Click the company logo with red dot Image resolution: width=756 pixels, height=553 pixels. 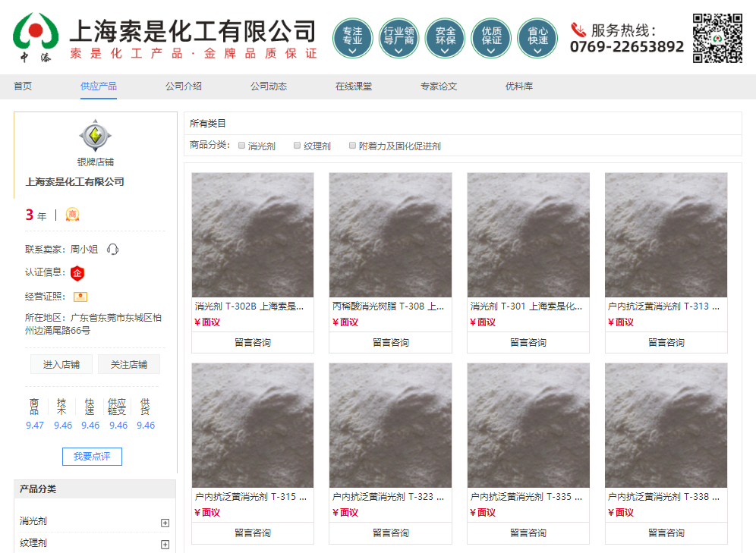coord(35,36)
